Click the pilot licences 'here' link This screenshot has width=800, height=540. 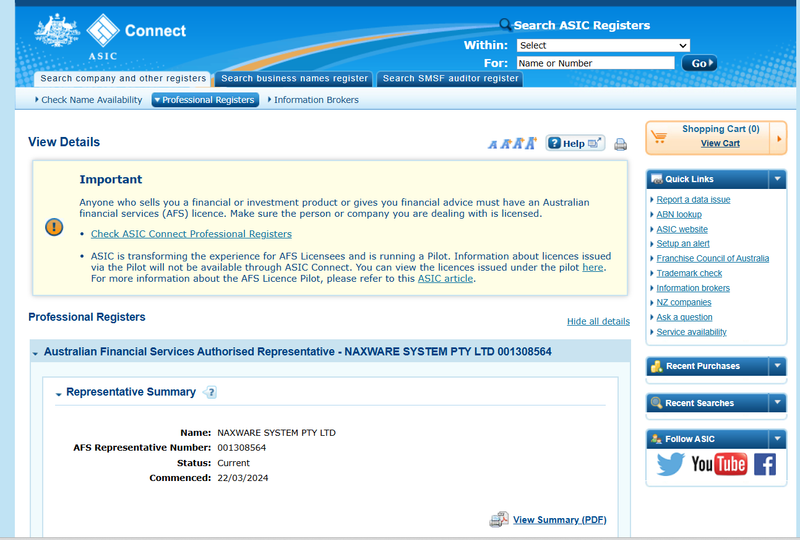(593, 267)
